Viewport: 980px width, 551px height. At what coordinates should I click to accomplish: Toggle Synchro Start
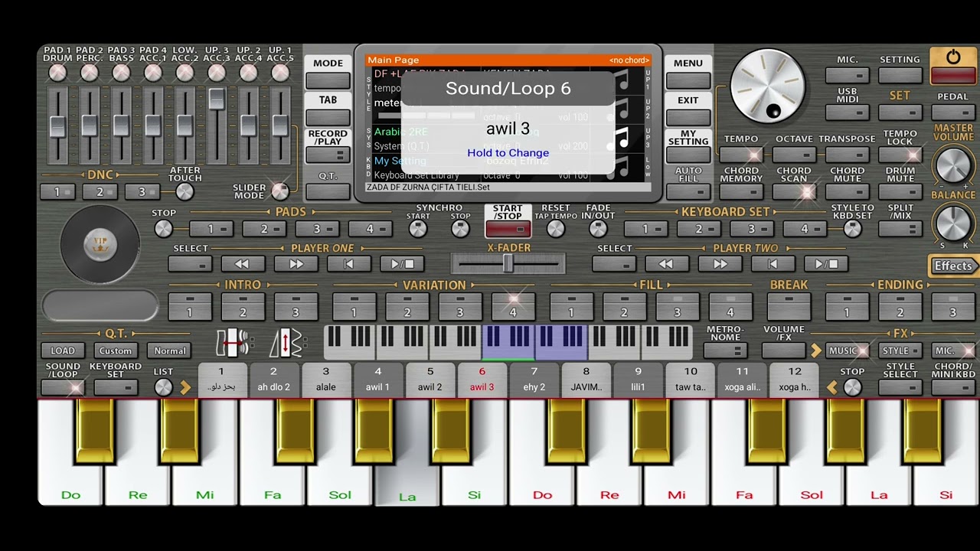tap(418, 229)
